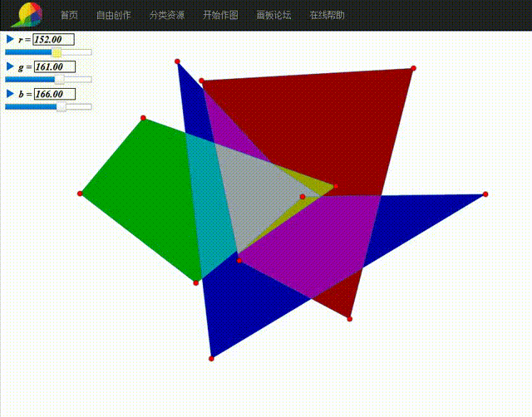Click the colorful site logo
Image resolution: width=532 pixels, height=417 pixels.
coord(27,15)
